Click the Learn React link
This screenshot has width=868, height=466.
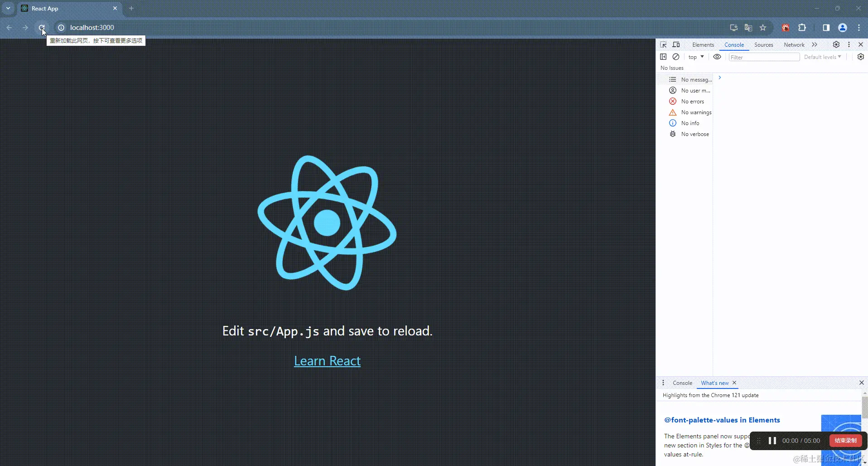[x=327, y=361]
